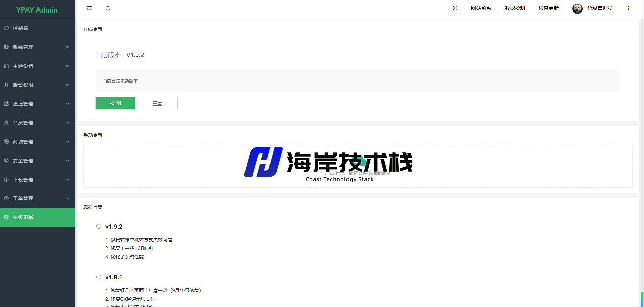Click the log entry mentioning 9月10号修复
The image size is (644, 307).
coord(153,290)
